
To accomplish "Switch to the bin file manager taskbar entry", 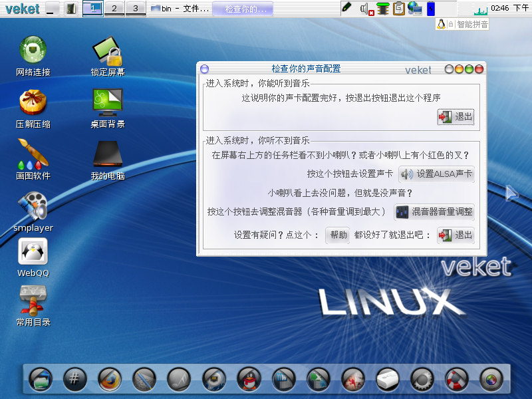I will point(180,9).
